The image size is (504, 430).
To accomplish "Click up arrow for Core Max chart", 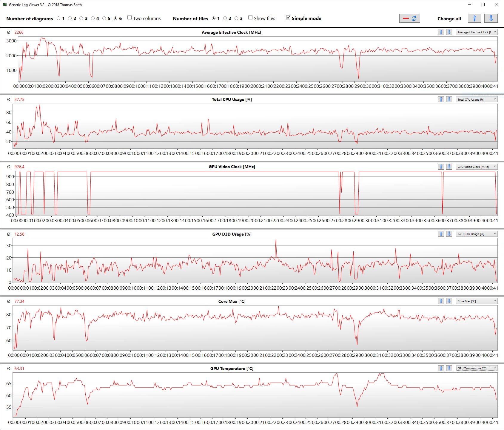I will [441, 301].
